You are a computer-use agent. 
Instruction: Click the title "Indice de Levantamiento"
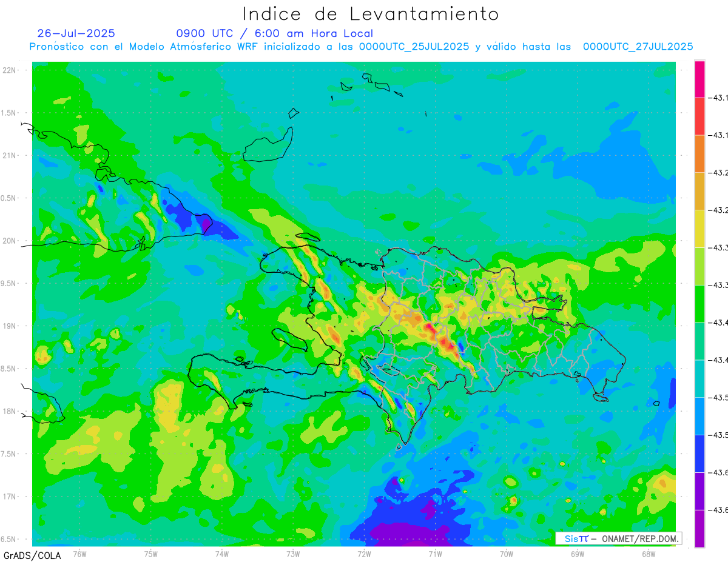point(371,13)
